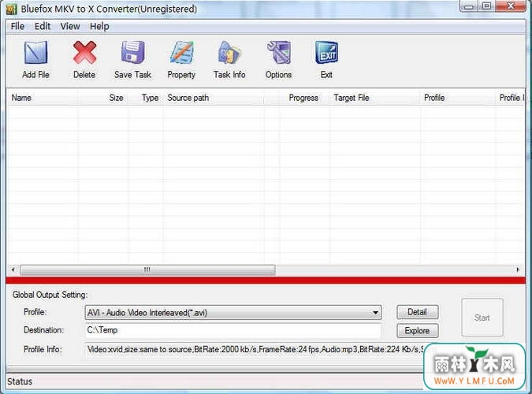Minimize the Bluefox converter window
The height and width of the screenshot is (394, 532).
coord(469,6)
